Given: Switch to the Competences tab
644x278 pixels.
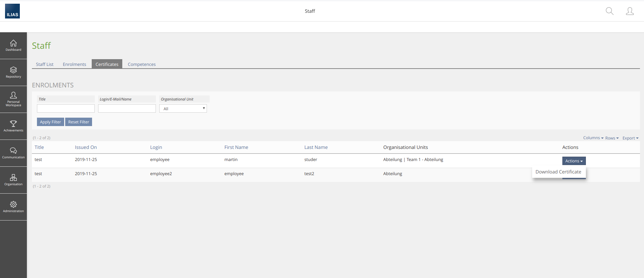Looking at the screenshot, I should (141, 64).
